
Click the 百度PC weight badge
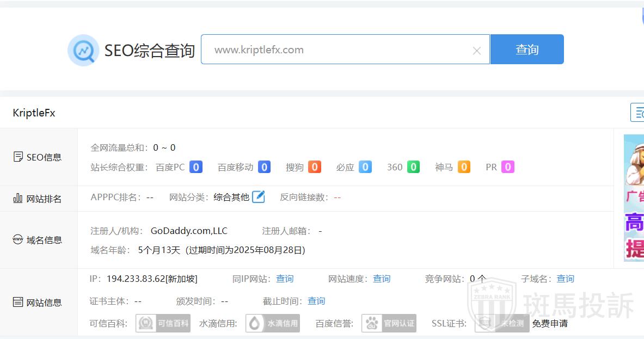(x=196, y=167)
